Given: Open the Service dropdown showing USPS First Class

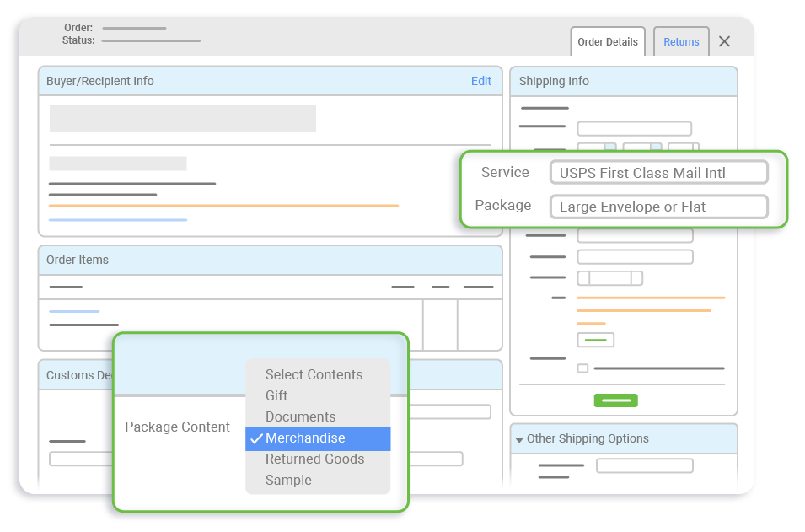Looking at the screenshot, I should (658, 173).
